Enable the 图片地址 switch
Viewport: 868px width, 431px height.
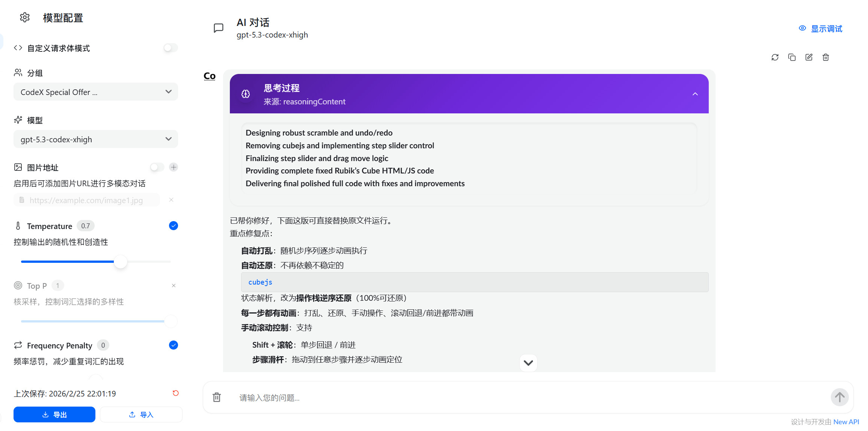[157, 167]
